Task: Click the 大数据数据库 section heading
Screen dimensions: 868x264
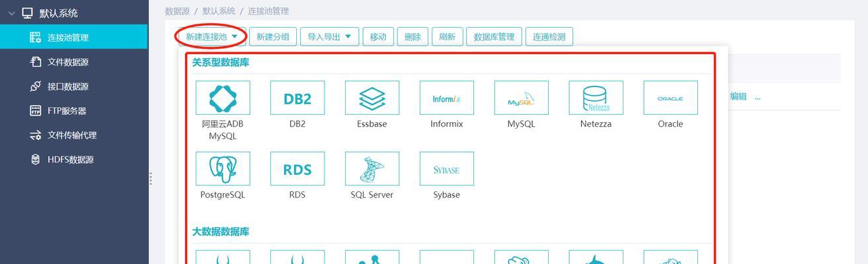Action: tap(221, 232)
